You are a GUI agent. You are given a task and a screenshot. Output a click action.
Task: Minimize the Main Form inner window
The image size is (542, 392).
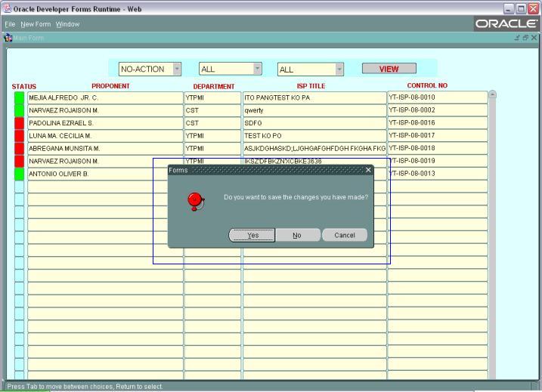[x=517, y=38]
